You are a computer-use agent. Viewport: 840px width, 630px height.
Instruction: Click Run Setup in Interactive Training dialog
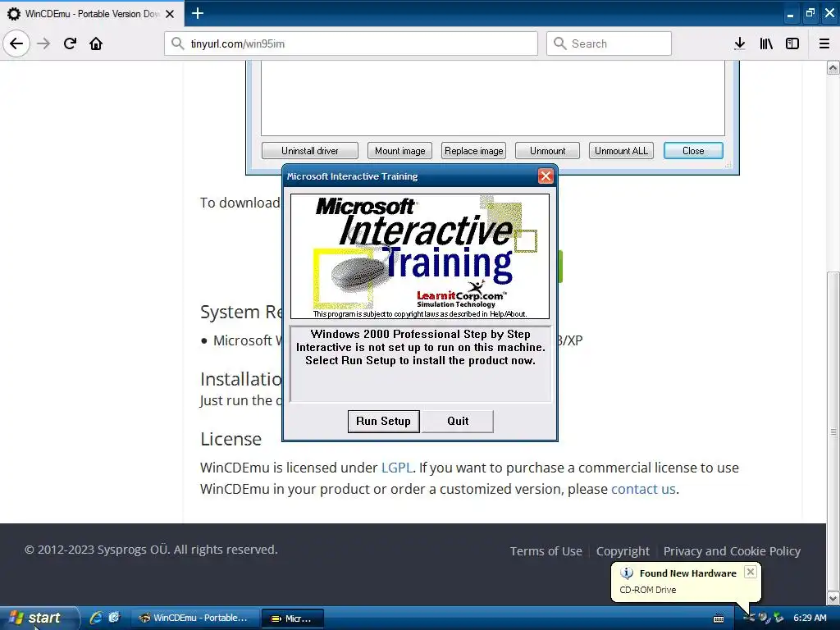[x=383, y=421]
